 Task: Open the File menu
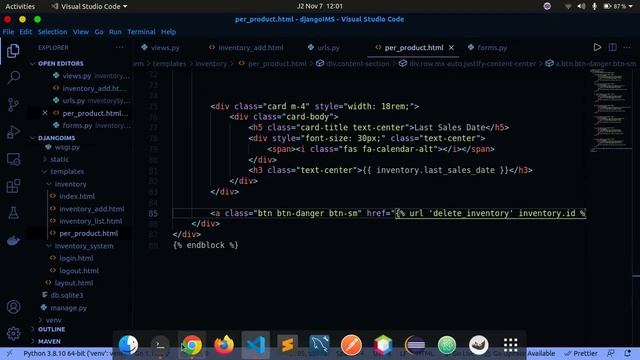[x=8, y=32]
